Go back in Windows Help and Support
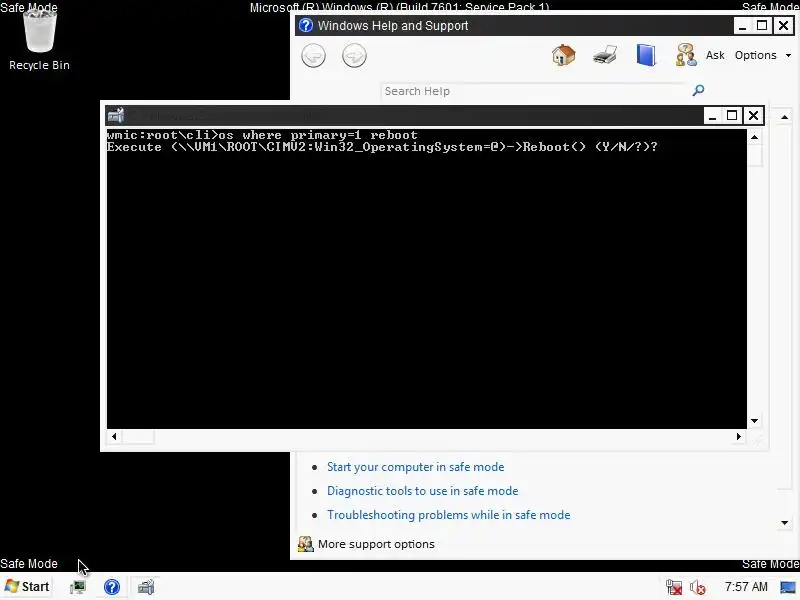 click(313, 55)
